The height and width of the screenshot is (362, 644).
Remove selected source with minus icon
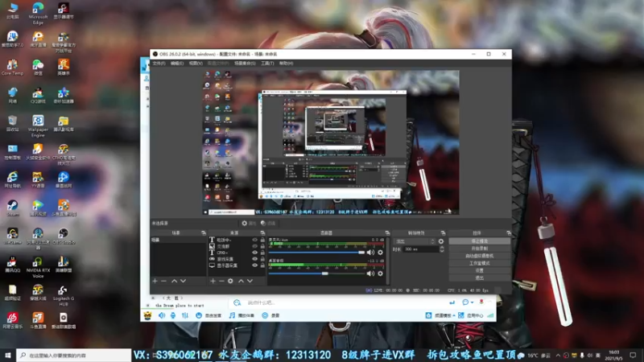point(221,281)
